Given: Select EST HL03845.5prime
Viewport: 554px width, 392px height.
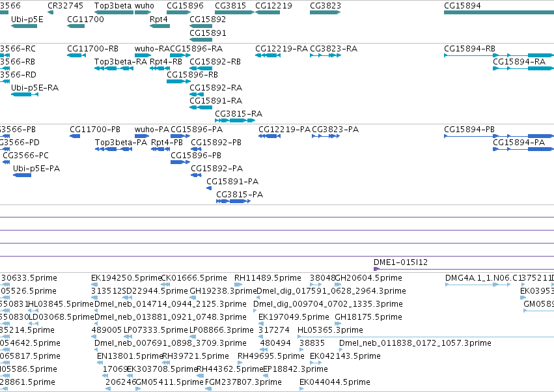Looking at the screenshot, I should 33,311.
